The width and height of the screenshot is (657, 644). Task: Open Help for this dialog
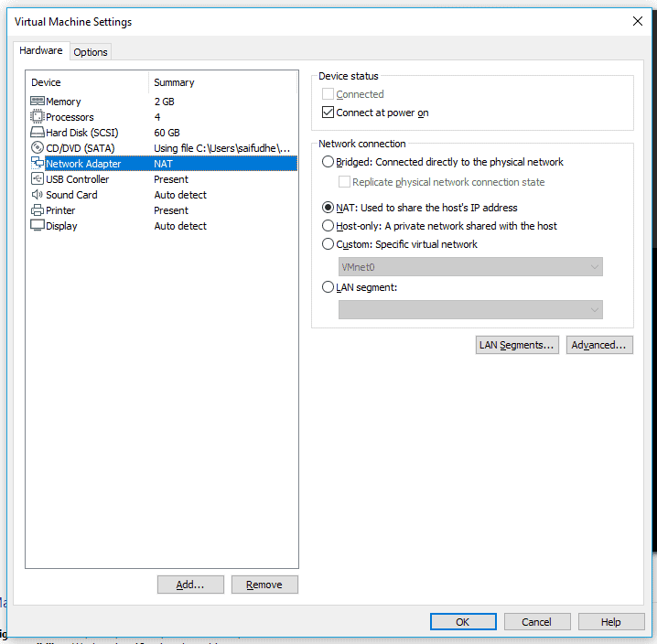pyautogui.click(x=611, y=622)
